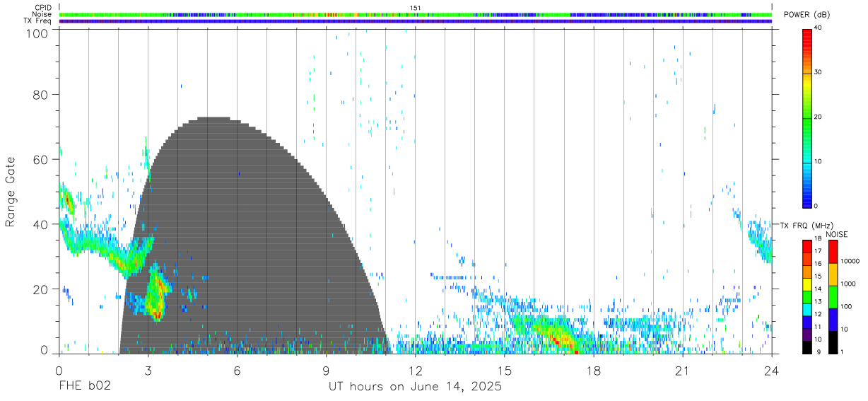This screenshot has height=401, width=868.
Task: Click the 100 tick on Range Gate axis
Action: [38, 33]
